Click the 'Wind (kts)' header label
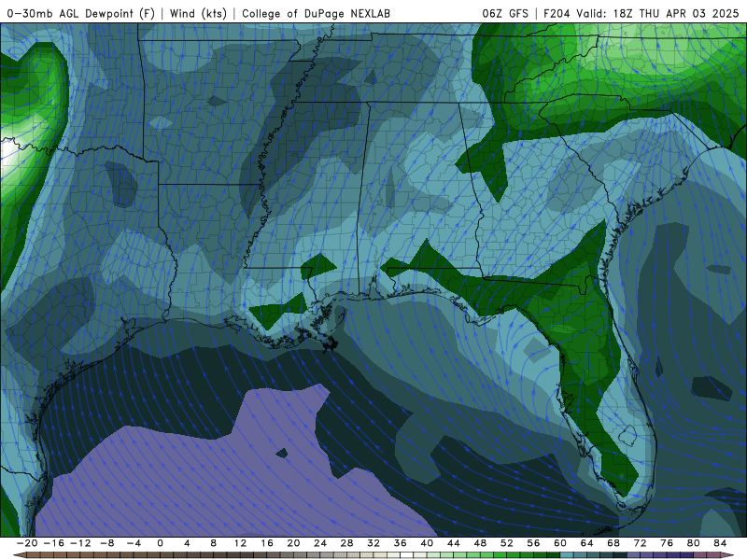The width and height of the screenshot is (747, 560). click(x=198, y=13)
